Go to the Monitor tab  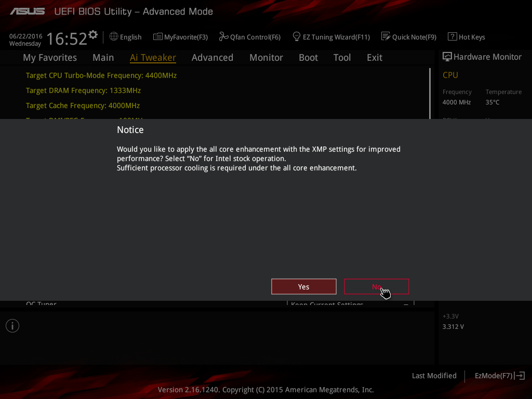click(266, 58)
